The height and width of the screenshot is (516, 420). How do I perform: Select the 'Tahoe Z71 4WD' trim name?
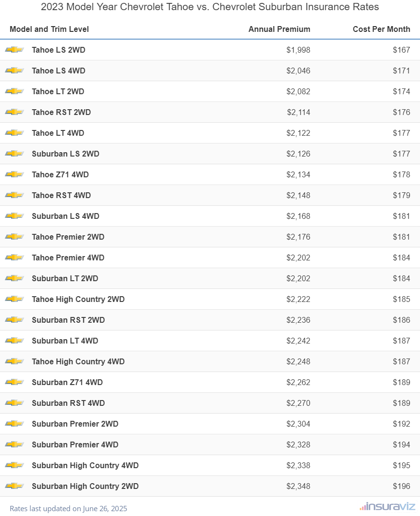(60, 174)
